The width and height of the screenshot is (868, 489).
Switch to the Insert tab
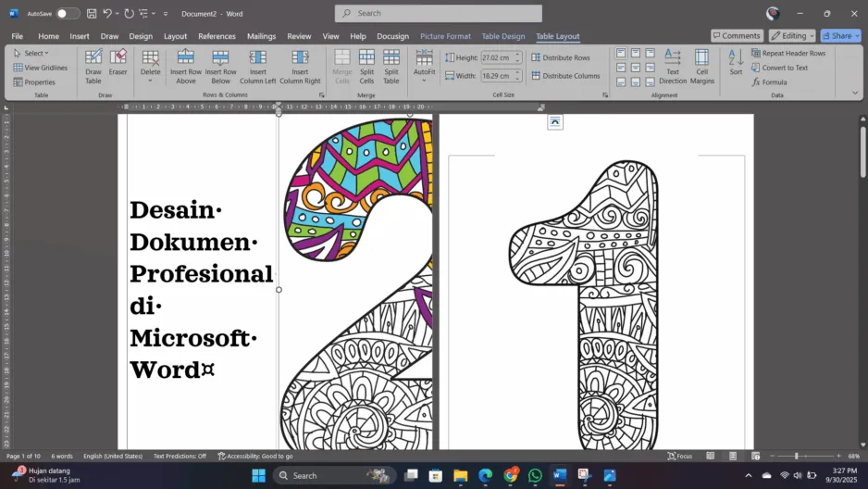[80, 36]
